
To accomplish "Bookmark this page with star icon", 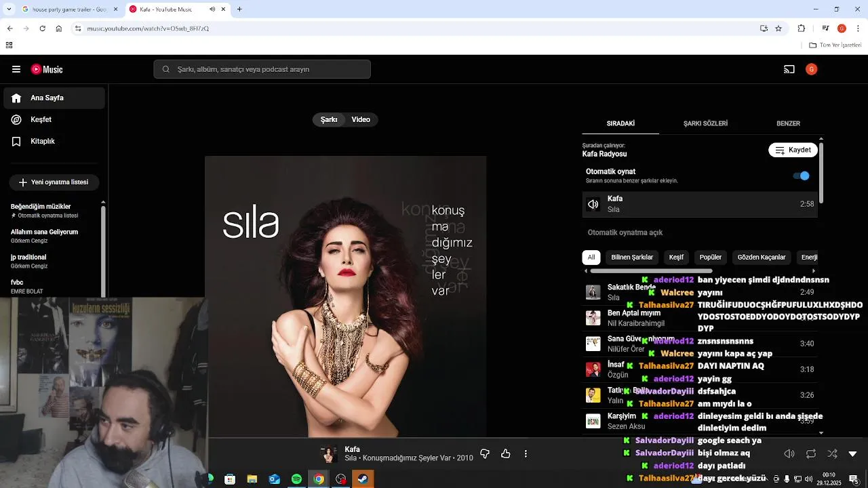I will 778,28.
